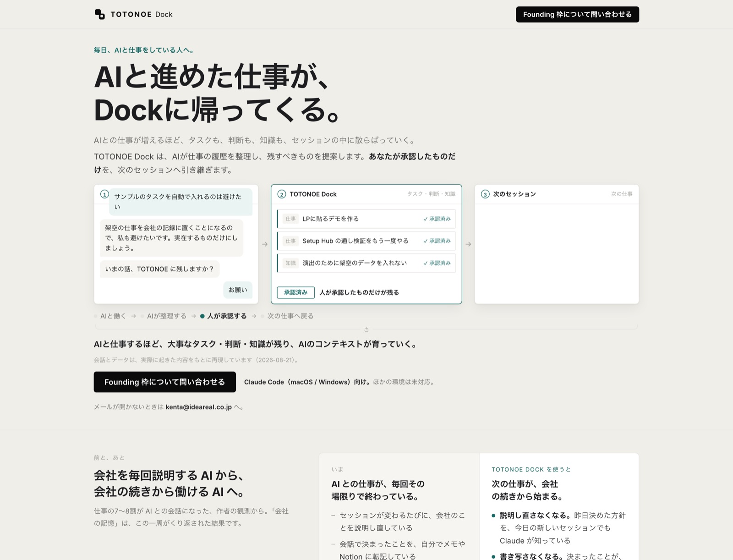Click 演出のために架空のデータを入れない text
Viewport: 733px width, 560px height.
tap(355, 263)
